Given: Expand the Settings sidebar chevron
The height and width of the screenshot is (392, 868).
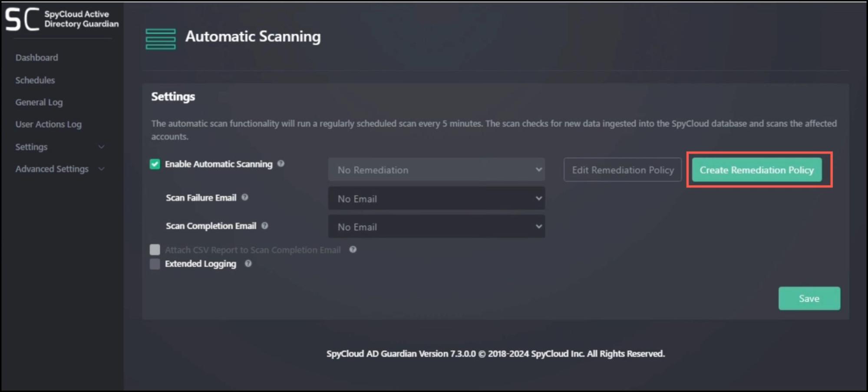Looking at the screenshot, I should pos(102,147).
